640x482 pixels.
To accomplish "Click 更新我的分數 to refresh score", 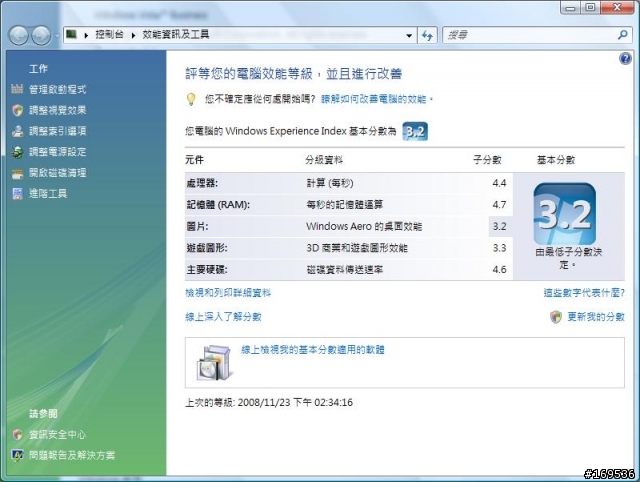I will click(x=596, y=317).
